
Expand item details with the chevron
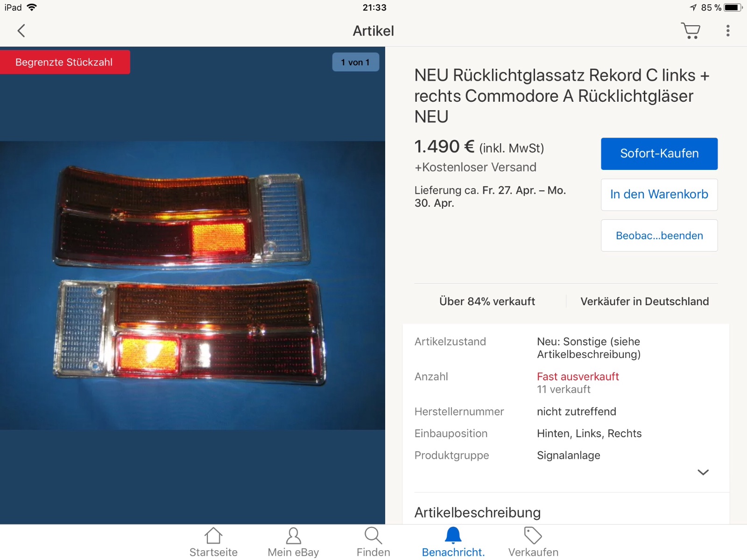(703, 472)
